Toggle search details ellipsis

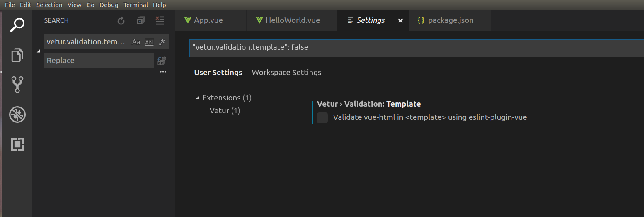(163, 72)
